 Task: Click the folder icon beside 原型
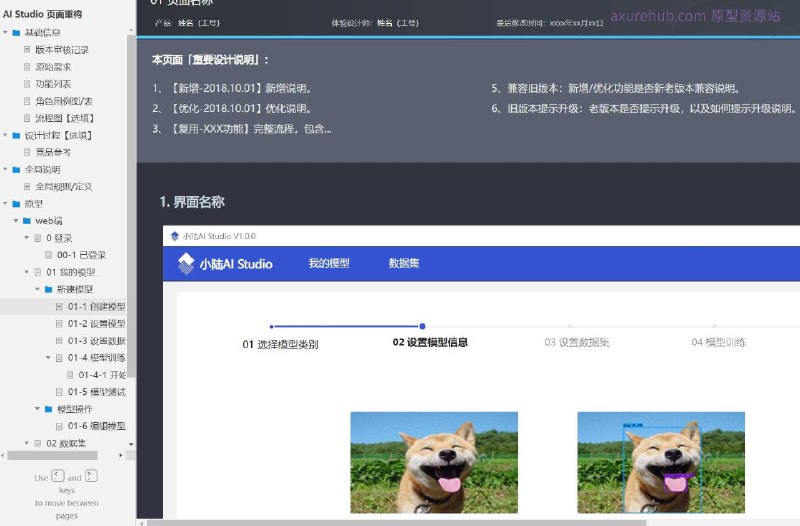(x=16, y=204)
